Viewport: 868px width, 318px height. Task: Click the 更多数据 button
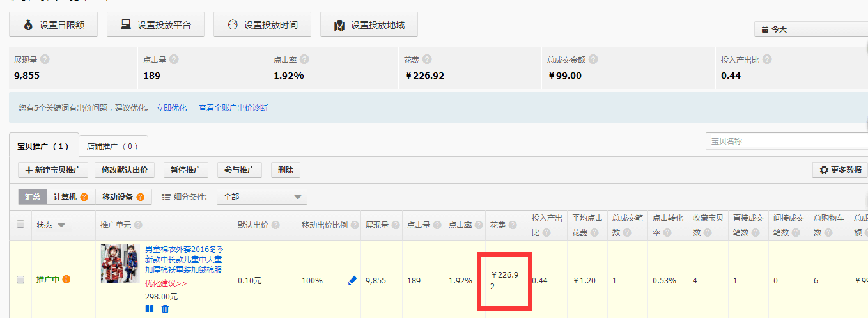coord(840,170)
